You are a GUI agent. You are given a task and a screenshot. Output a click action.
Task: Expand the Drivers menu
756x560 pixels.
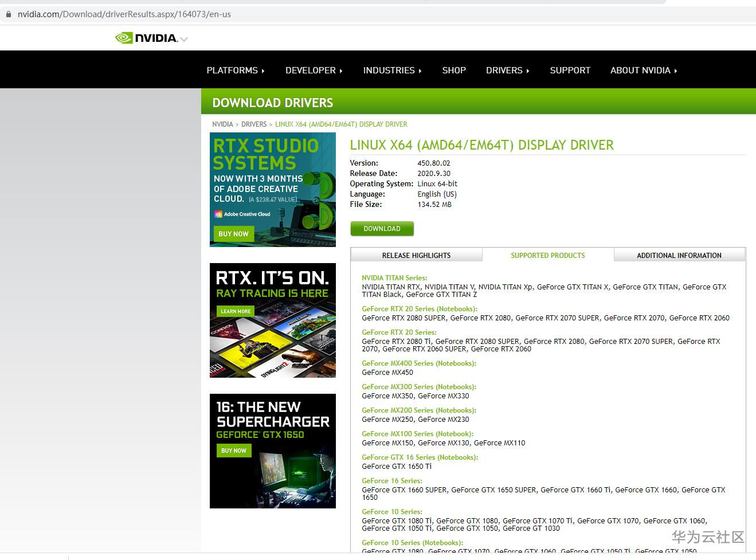508,70
